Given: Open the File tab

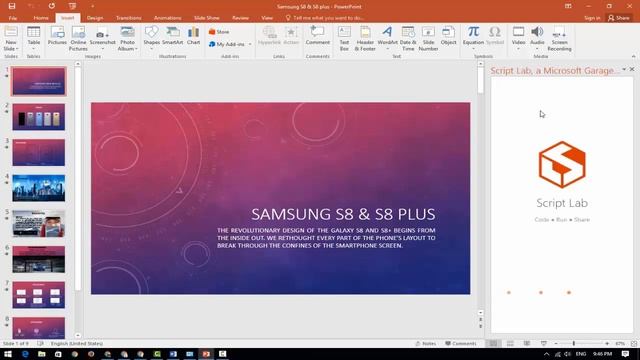Looking at the screenshot, I should (x=13, y=18).
